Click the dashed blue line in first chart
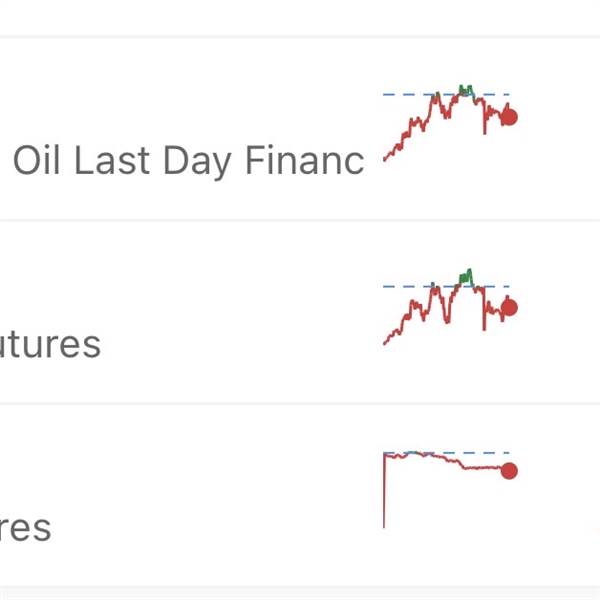 400,94
